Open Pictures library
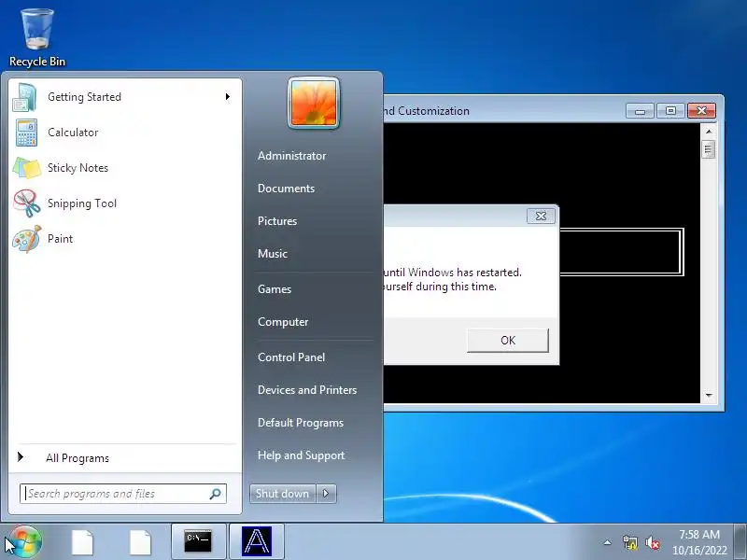This screenshot has height=560, width=747. (x=276, y=221)
